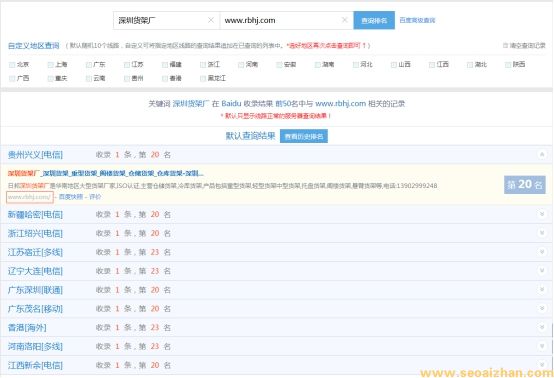Viewport: 554px width, 378px height.
Task: Select the 新疆哈密[电信] node name
Action: pos(35,214)
